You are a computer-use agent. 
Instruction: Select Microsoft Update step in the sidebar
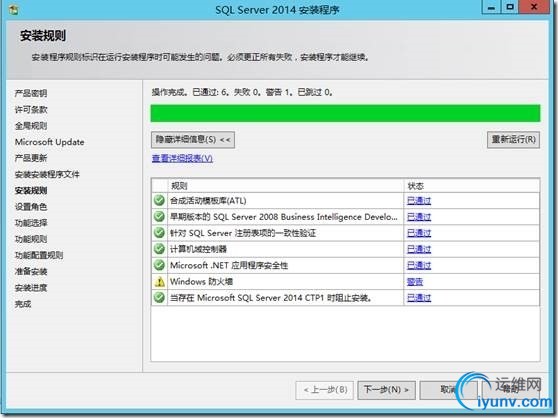coord(49,142)
